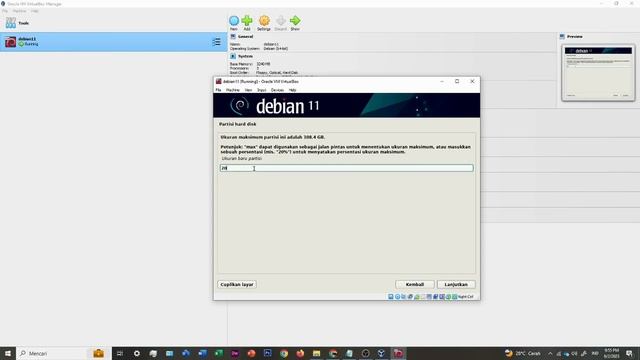Click the network adapter status icon
This screenshot has height=360, width=640.
coord(410,297)
